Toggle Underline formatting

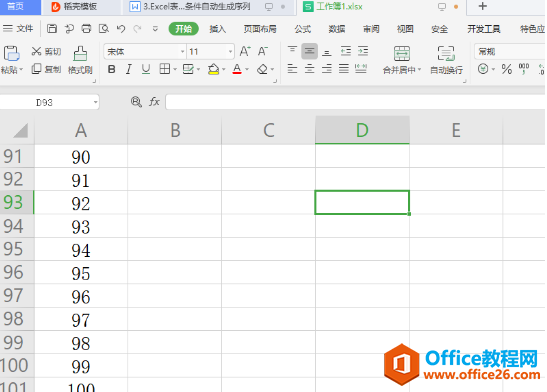[x=146, y=69]
